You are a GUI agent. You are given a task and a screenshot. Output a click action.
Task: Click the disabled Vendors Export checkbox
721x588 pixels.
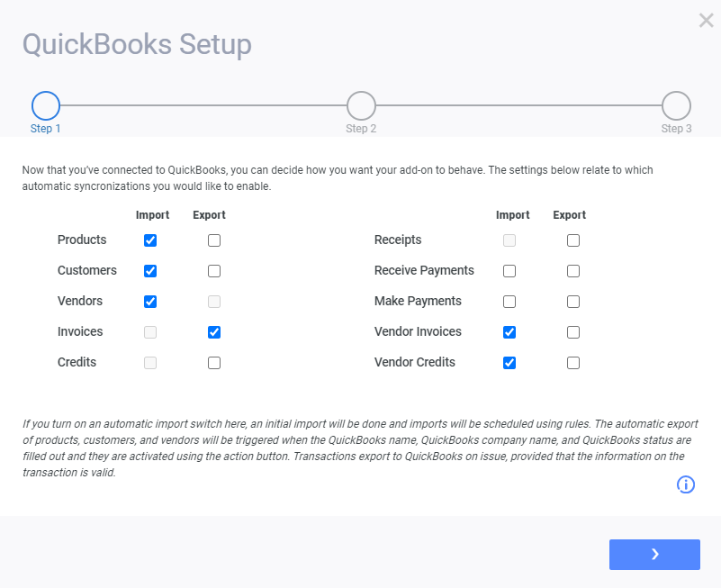coord(214,302)
